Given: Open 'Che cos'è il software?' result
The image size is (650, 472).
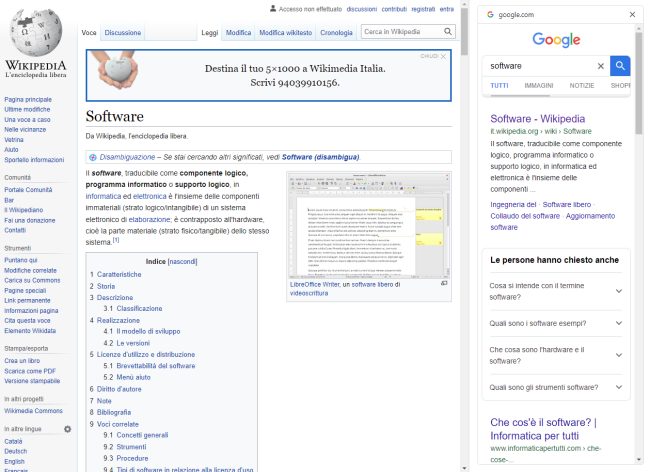Looking at the screenshot, I should pos(543,429).
